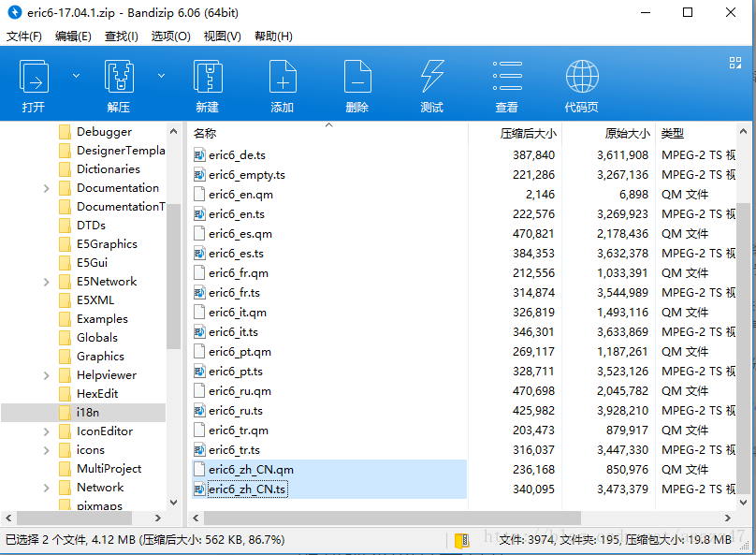This screenshot has height=555, width=756.
Task: Select the Helpviewer folder in tree
Action: point(106,375)
